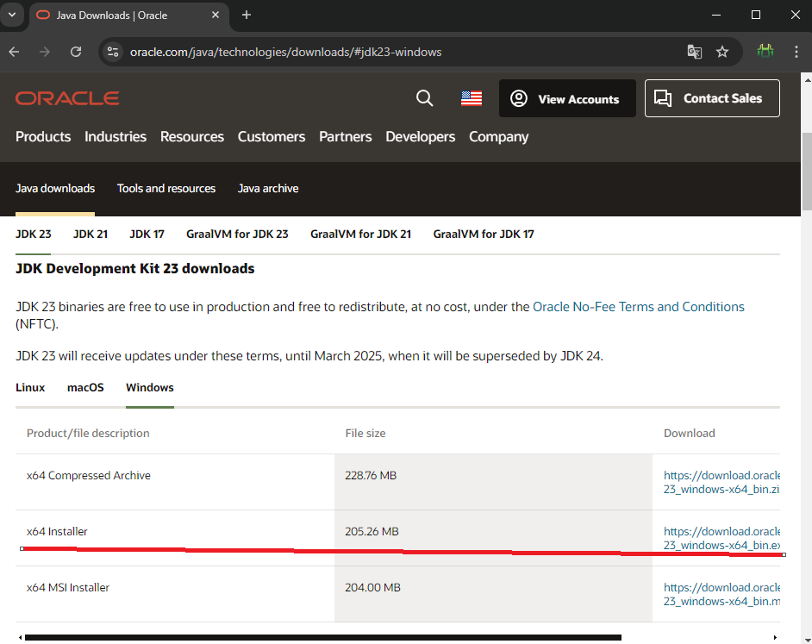The image size is (812, 644).
Task: Click View Accounts button
Action: pos(567,98)
